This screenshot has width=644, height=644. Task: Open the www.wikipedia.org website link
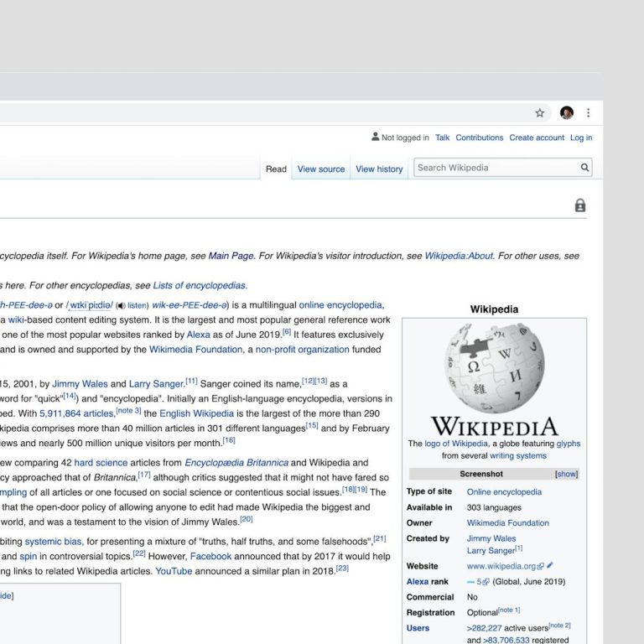click(x=501, y=566)
